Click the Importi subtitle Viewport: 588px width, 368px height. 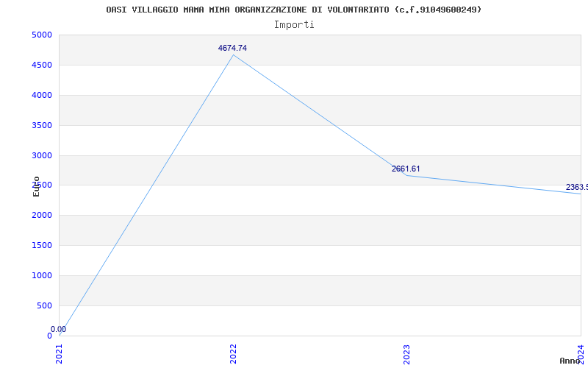(294, 25)
